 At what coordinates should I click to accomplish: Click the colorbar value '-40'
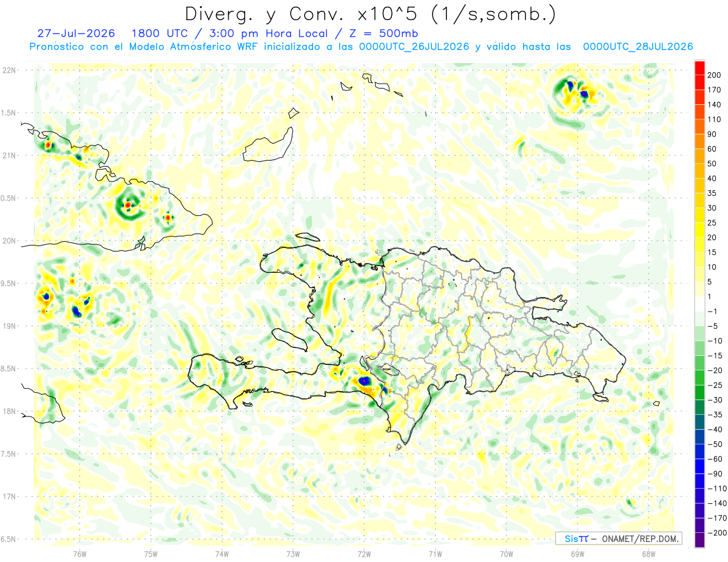click(x=715, y=430)
